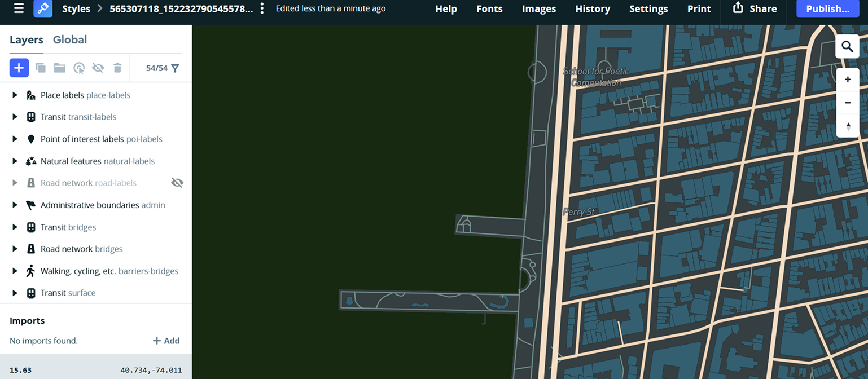The height and width of the screenshot is (379, 868).
Task: Expand the Natural features layer
Action: (15, 161)
